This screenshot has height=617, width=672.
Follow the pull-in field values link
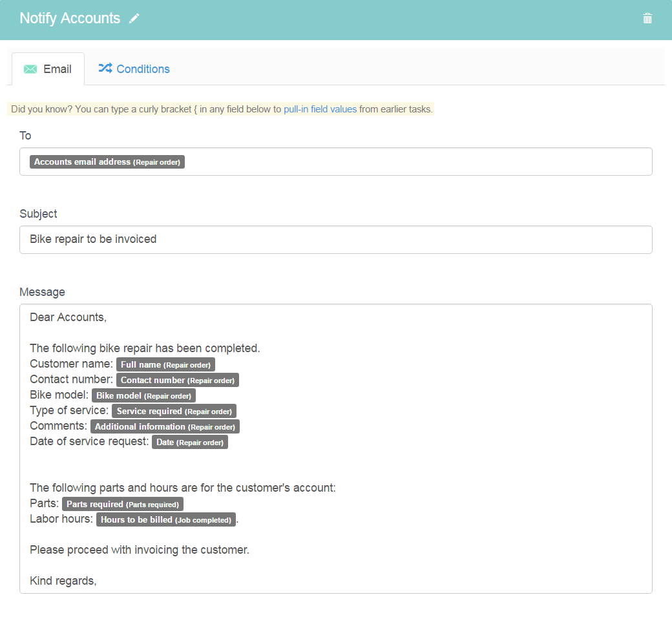pyautogui.click(x=320, y=109)
